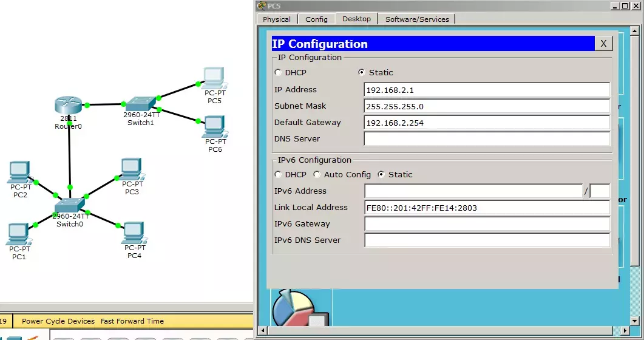Click the Switch1 device icon
The image size is (644, 340).
tap(140, 104)
